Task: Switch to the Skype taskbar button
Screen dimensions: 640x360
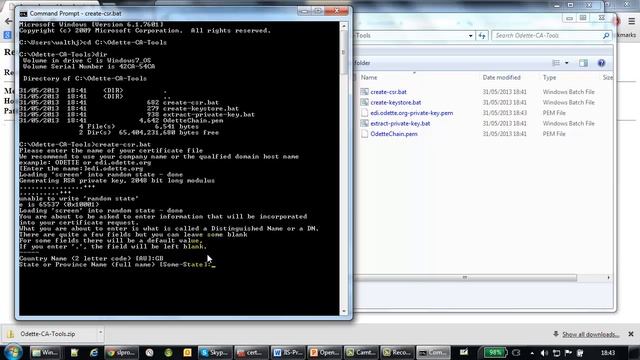Action: point(215,352)
